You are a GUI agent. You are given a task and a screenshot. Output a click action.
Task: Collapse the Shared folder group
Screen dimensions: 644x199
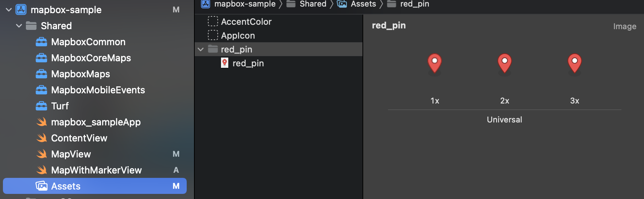pyautogui.click(x=19, y=26)
